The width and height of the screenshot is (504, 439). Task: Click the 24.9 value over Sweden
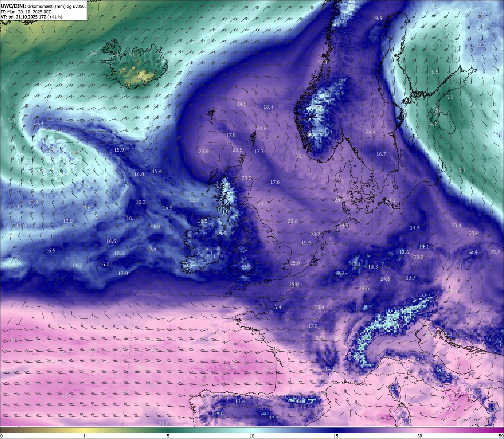click(x=371, y=132)
